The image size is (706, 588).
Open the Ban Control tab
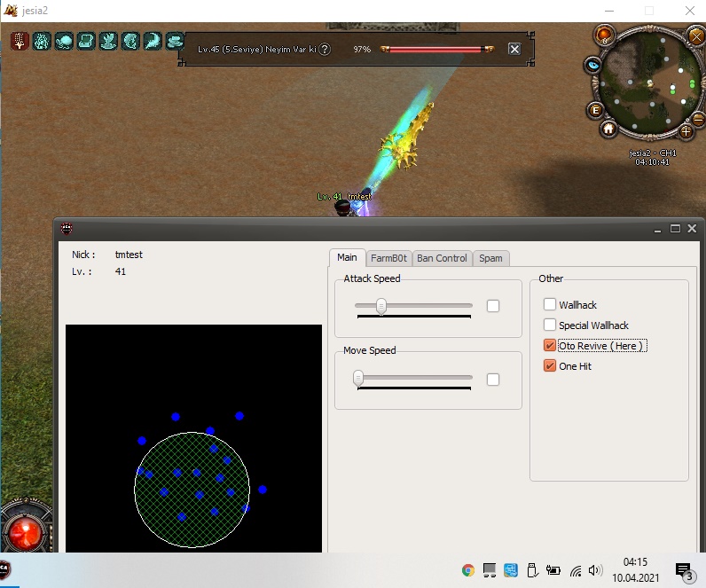click(442, 258)
